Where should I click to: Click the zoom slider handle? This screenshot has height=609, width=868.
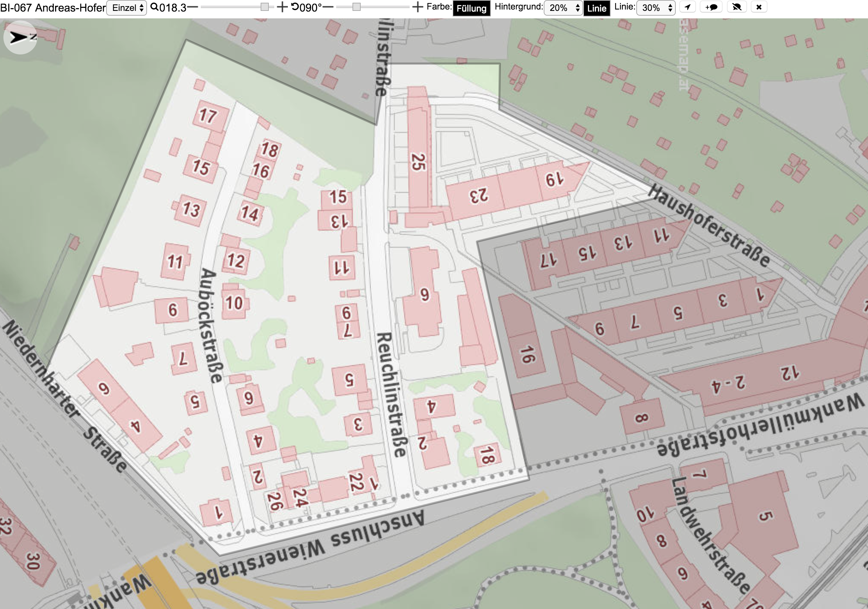point(265,7)
